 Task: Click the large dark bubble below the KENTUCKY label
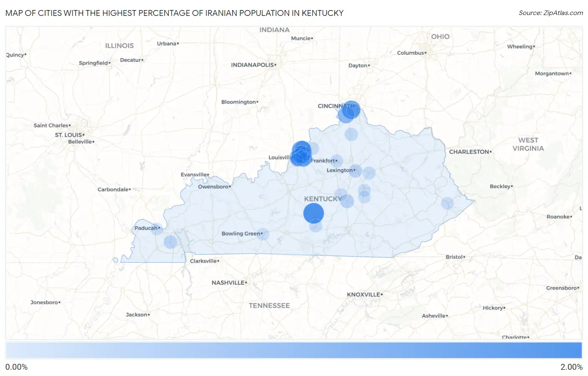313,213
